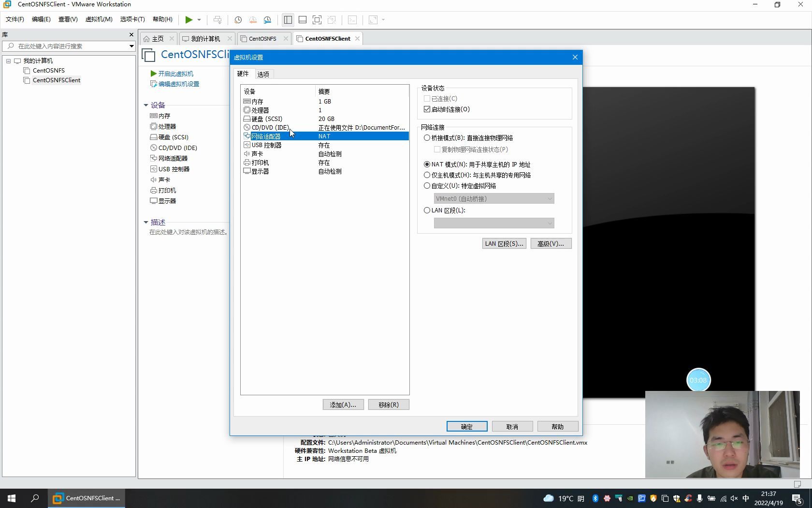Click the send Ctrl+Alt+Del toolbar icon
The image size is (812, 508).
pyautogui.click(x=217, y=20)
